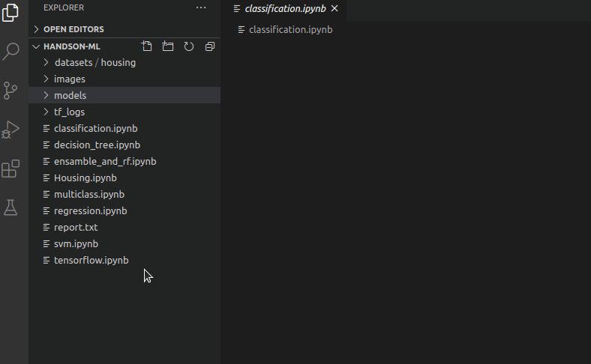Click the file icon in the breadcrumb

pos(241,30)
